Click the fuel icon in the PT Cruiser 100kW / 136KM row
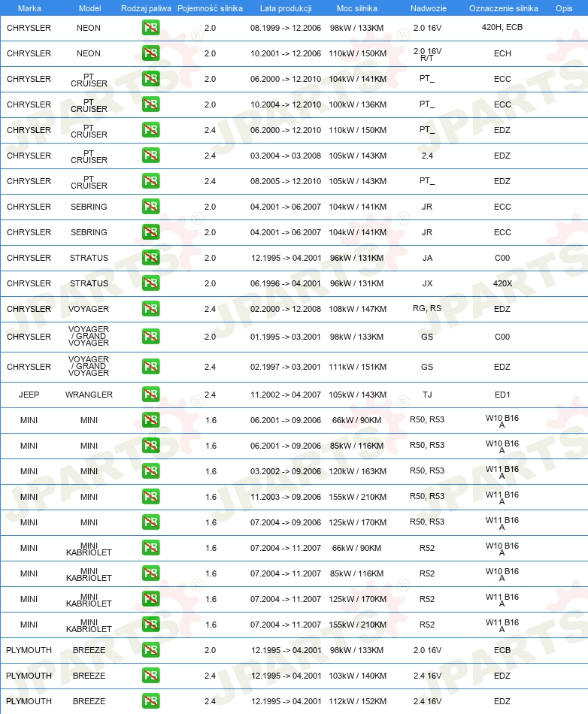The image size is (588, 714). pos(150,104)
